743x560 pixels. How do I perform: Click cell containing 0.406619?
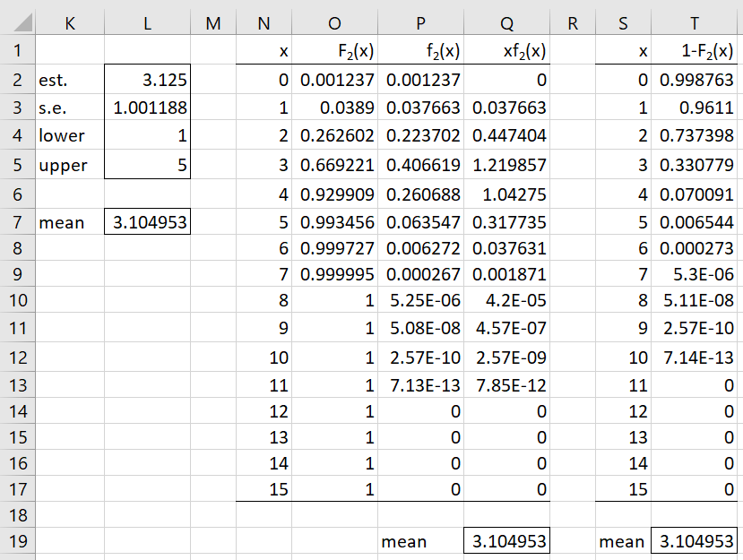(420, 165)
